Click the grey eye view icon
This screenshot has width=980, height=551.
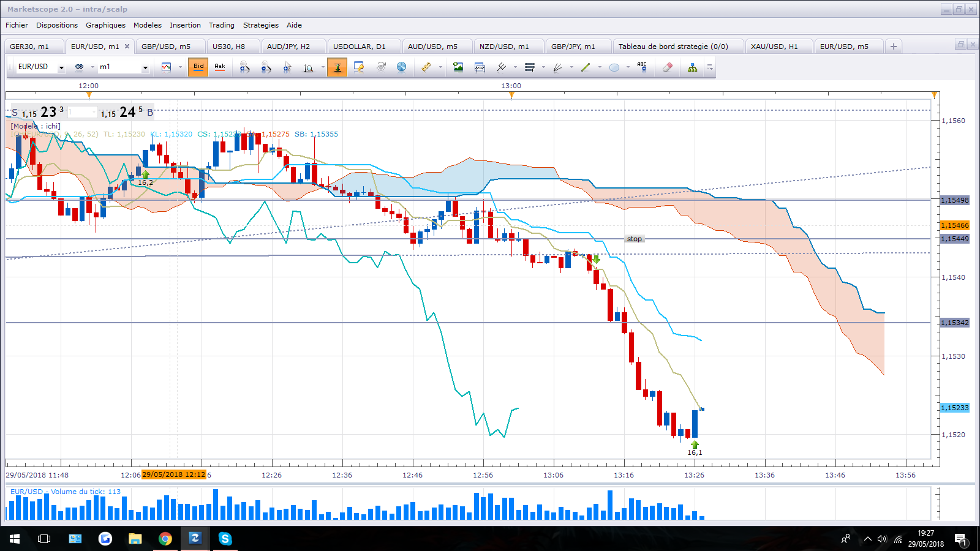(381, 67)
